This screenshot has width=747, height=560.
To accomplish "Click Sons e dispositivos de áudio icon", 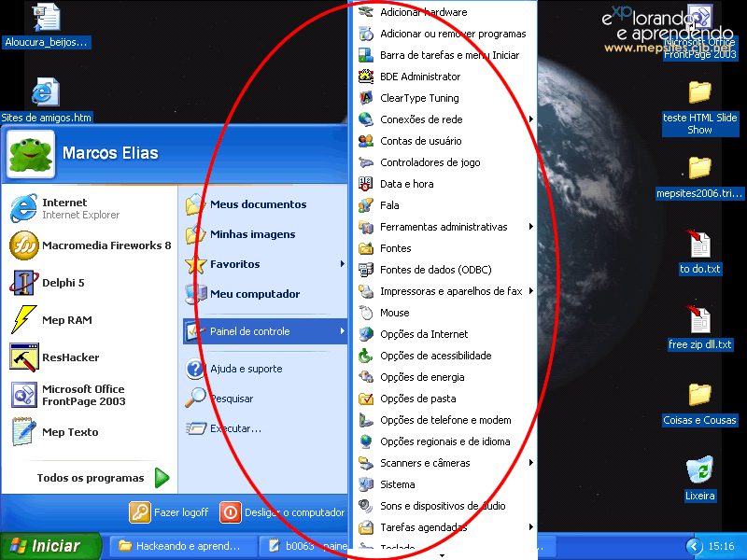I will (x=366, y=506).
